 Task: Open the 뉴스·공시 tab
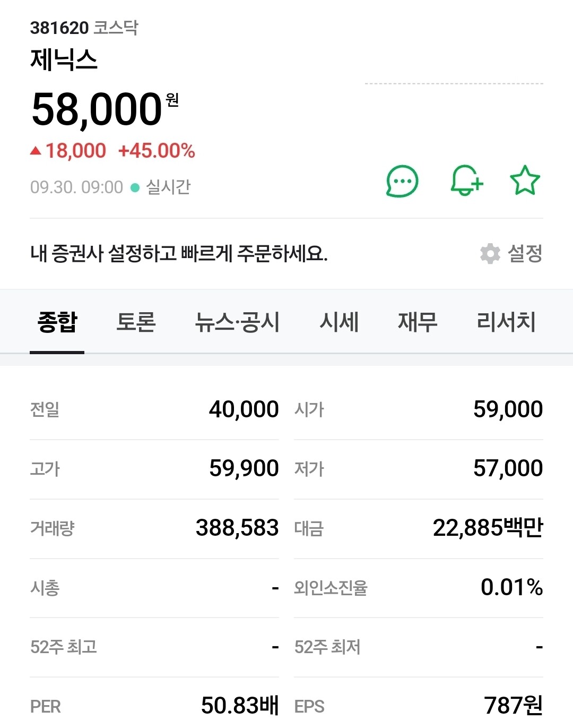coord(237,322)
